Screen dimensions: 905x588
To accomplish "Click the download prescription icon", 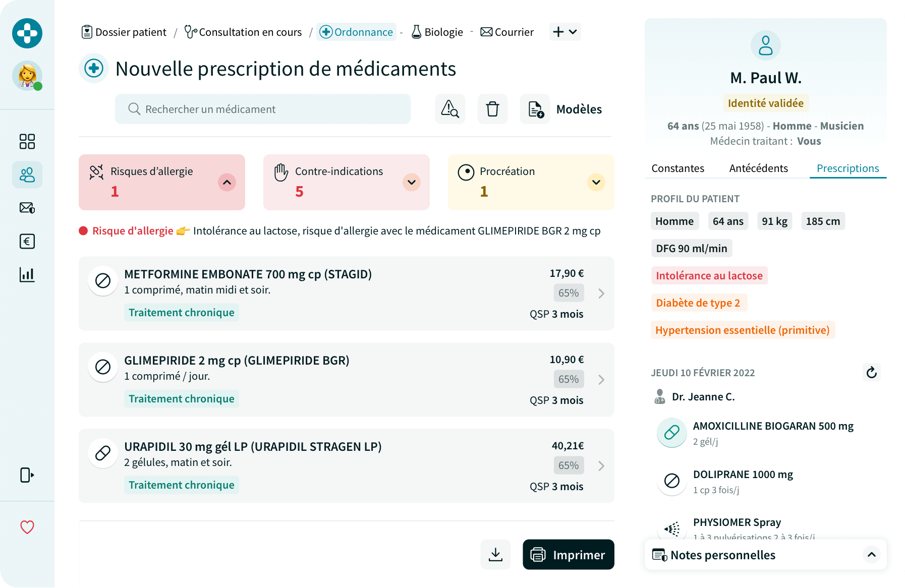I will pos(495,555).
